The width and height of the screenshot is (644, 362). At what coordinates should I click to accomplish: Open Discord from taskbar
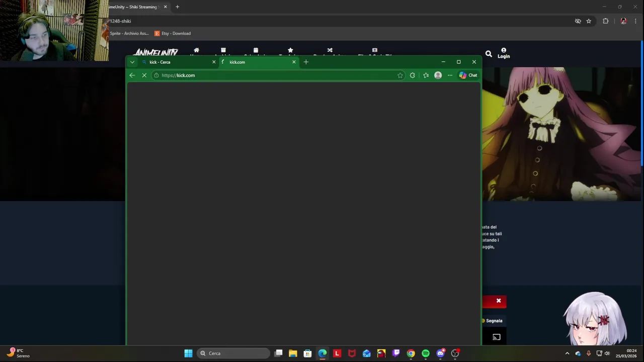point(441,353)
